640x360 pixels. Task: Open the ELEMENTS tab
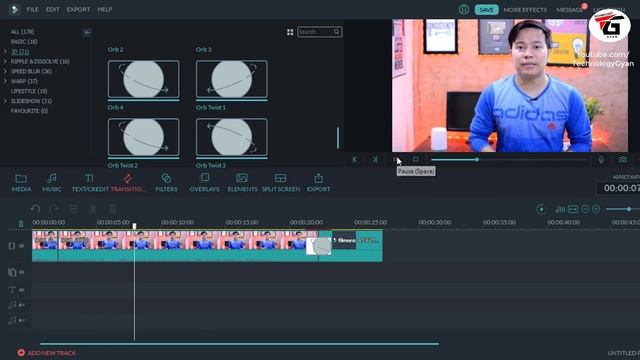[x=242, y=182]
